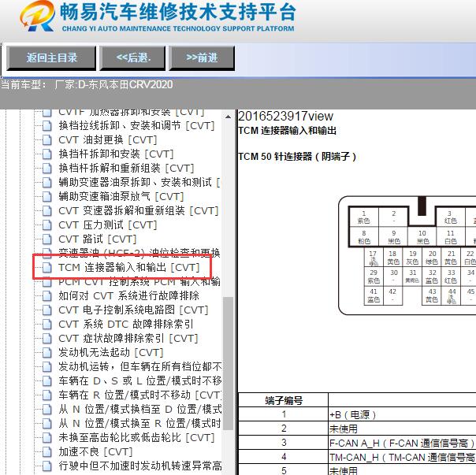Click 当前车型 东风本田CRV2020 label
This screenshot has width=476, height=475.
click(87, 84)
